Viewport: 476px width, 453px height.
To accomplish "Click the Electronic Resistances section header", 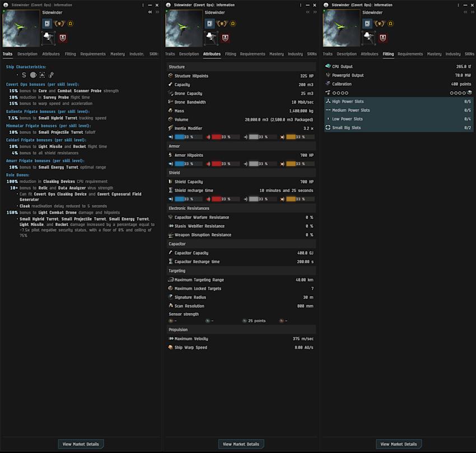I will (241, 208).
